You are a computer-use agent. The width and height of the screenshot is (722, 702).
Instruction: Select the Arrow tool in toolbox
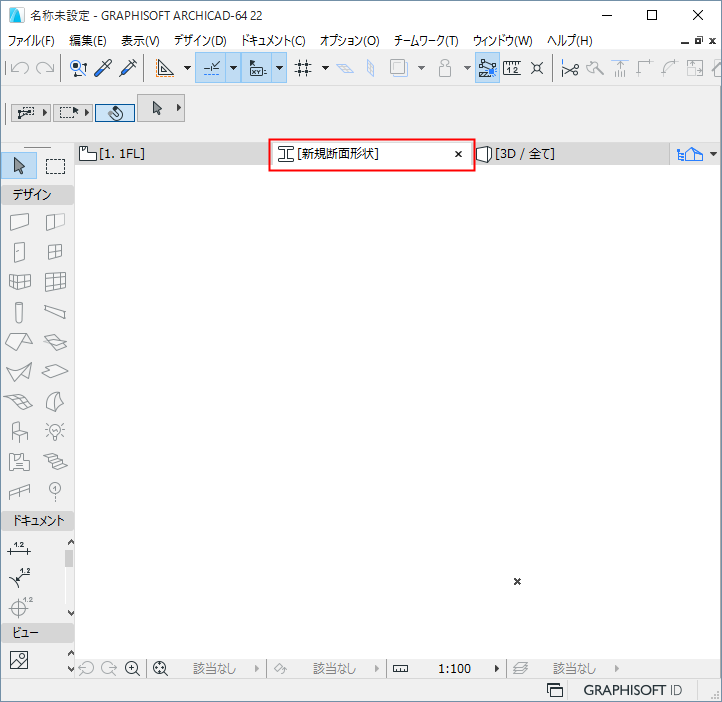point(19,166)
